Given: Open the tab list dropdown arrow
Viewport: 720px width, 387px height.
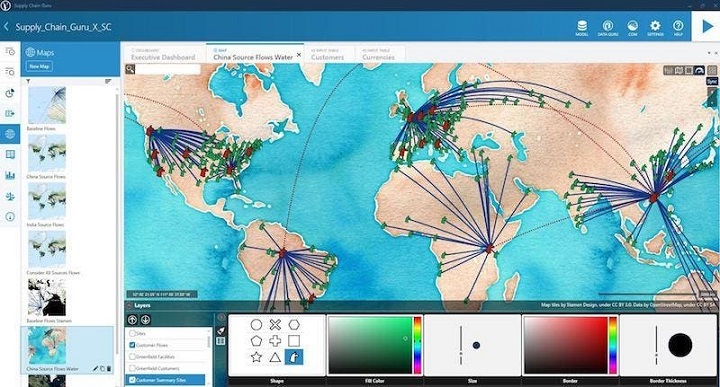Looking at the screenshot, I should 710,53.
